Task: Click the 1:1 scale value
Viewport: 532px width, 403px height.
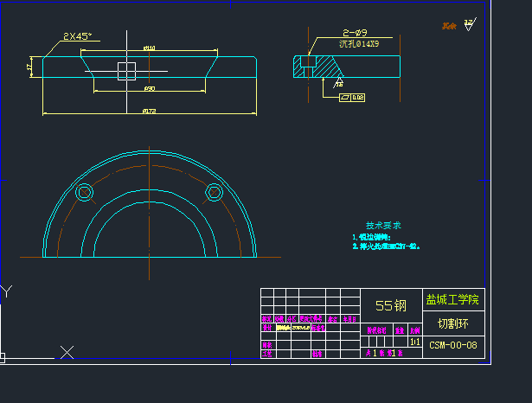Action: coord(414,342)
